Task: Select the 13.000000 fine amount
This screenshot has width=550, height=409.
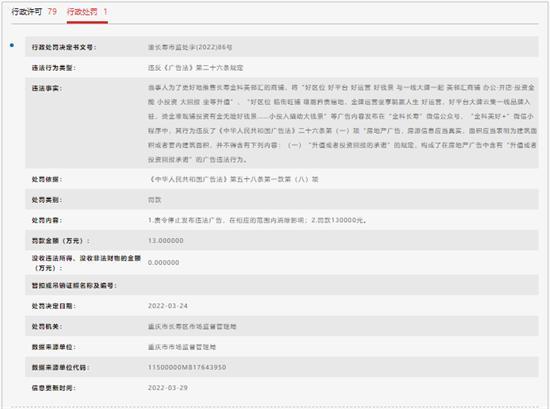Action: point(166,241)
